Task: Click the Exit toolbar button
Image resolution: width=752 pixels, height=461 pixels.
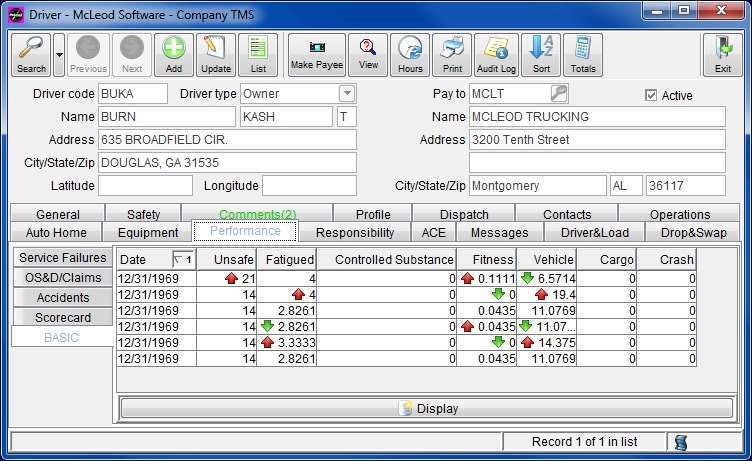Action: 723,55
